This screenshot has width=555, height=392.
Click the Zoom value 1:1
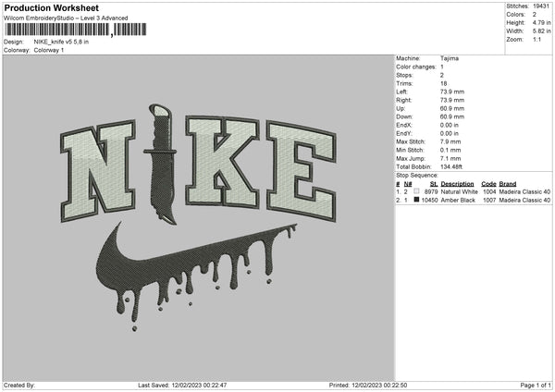click(x=536, y=39)
